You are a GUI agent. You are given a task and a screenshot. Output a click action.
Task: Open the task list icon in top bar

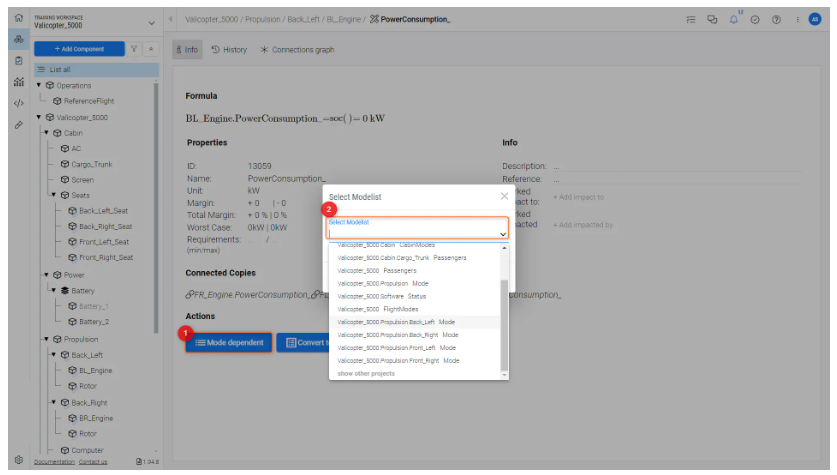691,19
